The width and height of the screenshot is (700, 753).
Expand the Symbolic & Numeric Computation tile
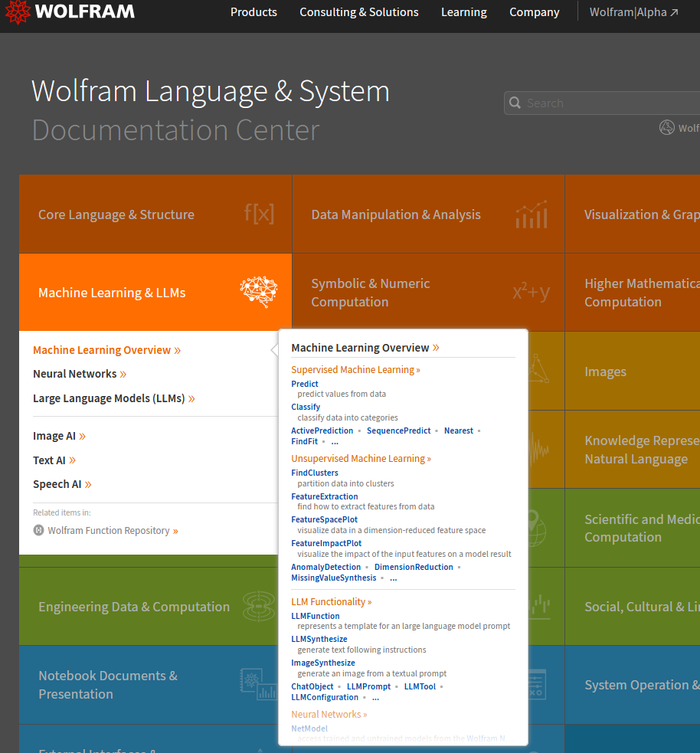click(428, 292)
